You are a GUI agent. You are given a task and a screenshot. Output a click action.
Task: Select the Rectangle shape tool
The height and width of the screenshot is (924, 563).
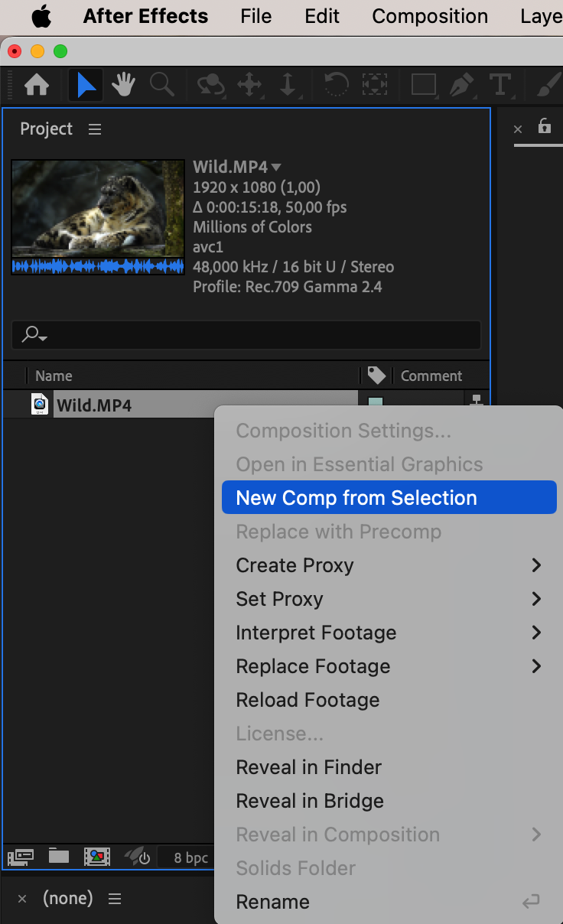point(423,84)
